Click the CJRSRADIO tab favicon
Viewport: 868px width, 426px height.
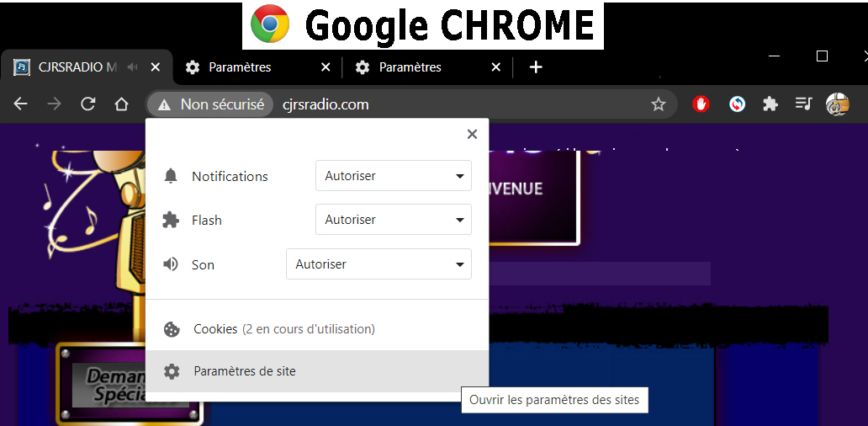(22, 67)
